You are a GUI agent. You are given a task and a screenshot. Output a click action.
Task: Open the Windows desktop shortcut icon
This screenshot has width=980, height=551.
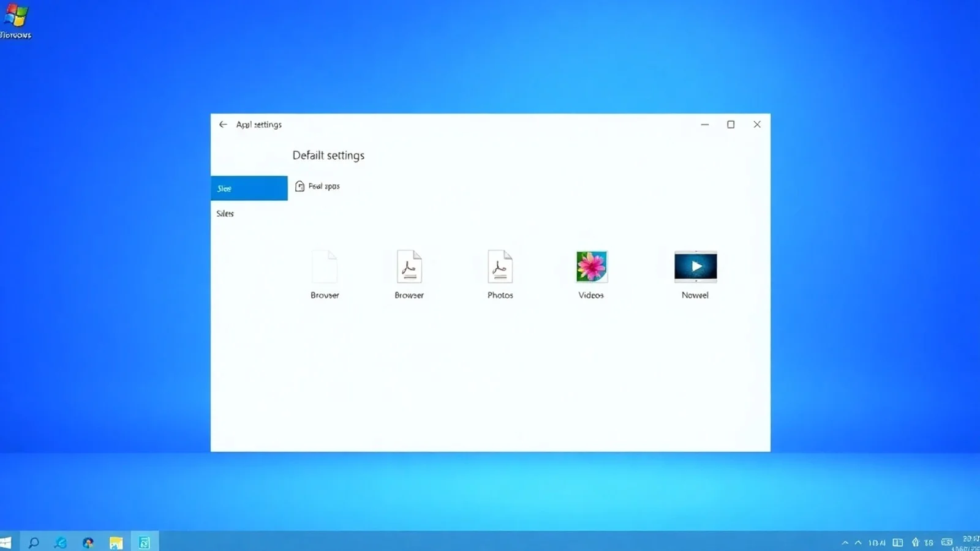pos(15,20)
